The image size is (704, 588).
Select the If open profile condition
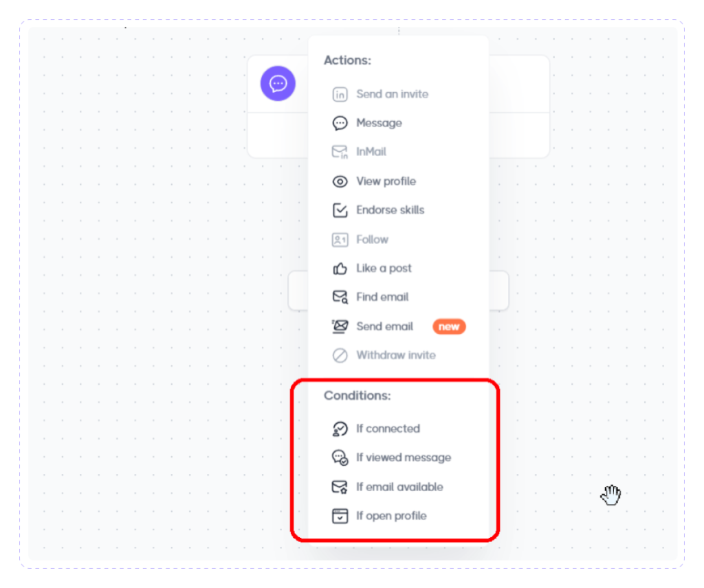point(390,516)
